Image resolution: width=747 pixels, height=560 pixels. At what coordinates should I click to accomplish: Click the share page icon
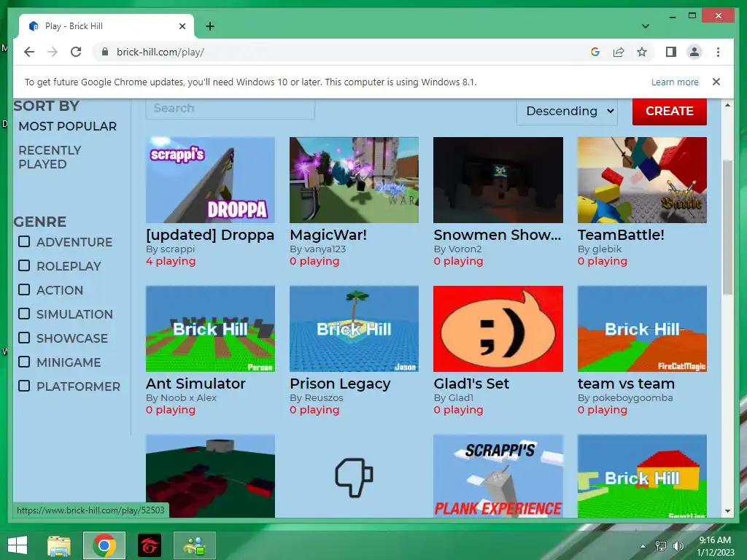pyautogui.click(x=619, y=52)
